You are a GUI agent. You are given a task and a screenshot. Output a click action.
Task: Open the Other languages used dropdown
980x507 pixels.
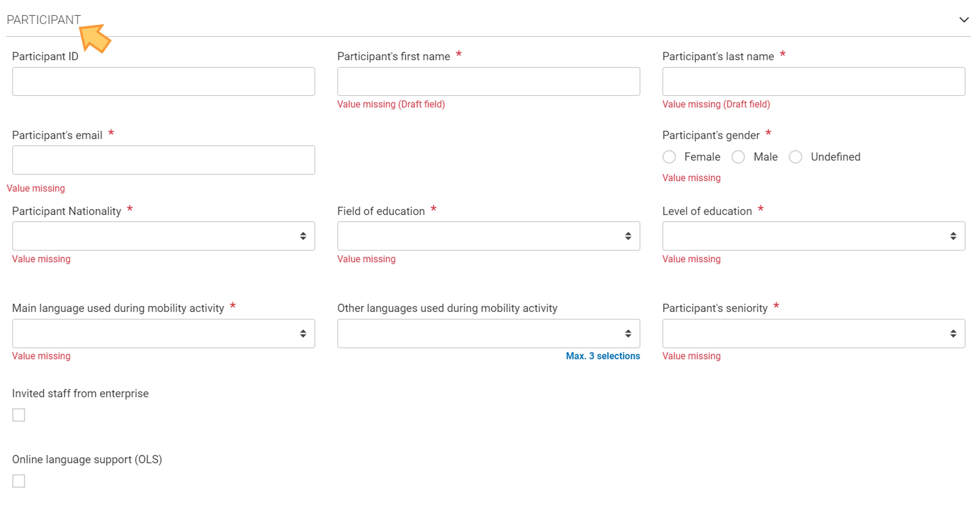[x=488, y=334]
